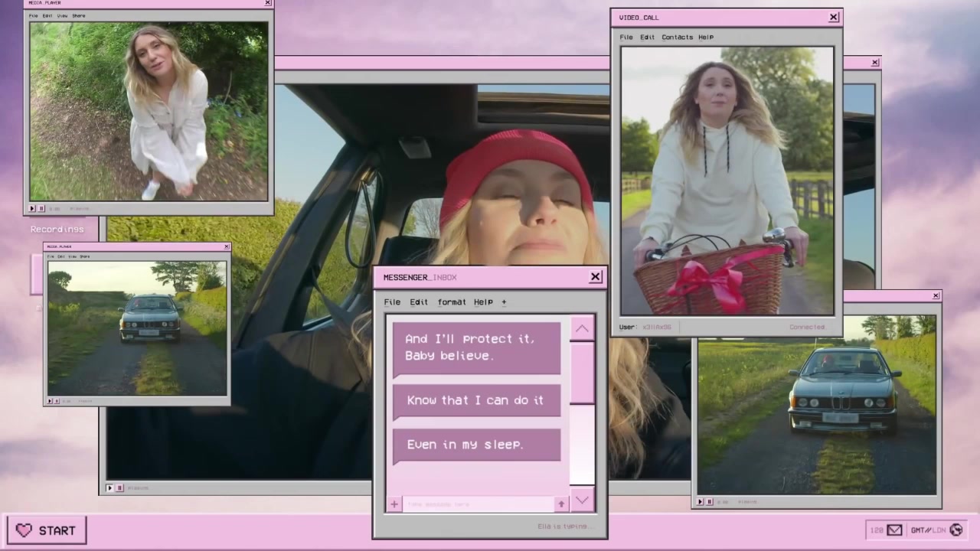Open the File menu in Messenger Inbox
The width and height of the screenshot is (980, 551).
point(392,302)
